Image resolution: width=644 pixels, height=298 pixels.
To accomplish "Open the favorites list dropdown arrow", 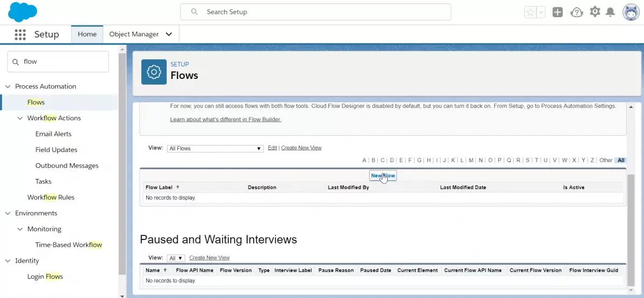I will (x=541, y=12).
